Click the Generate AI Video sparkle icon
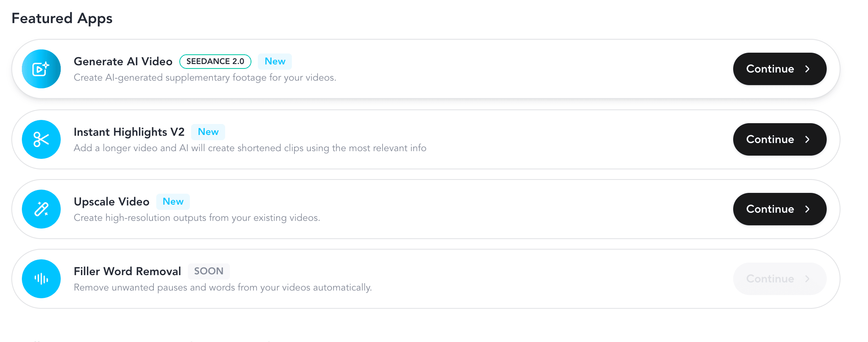The height and width of the screenshot is (342, 868). [x=41, y=69]
